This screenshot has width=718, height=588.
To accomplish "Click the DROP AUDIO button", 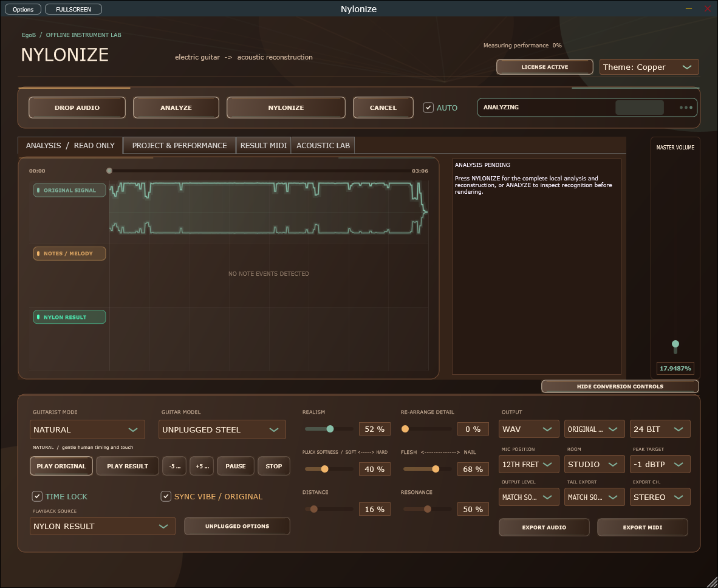I will point(77,108).
